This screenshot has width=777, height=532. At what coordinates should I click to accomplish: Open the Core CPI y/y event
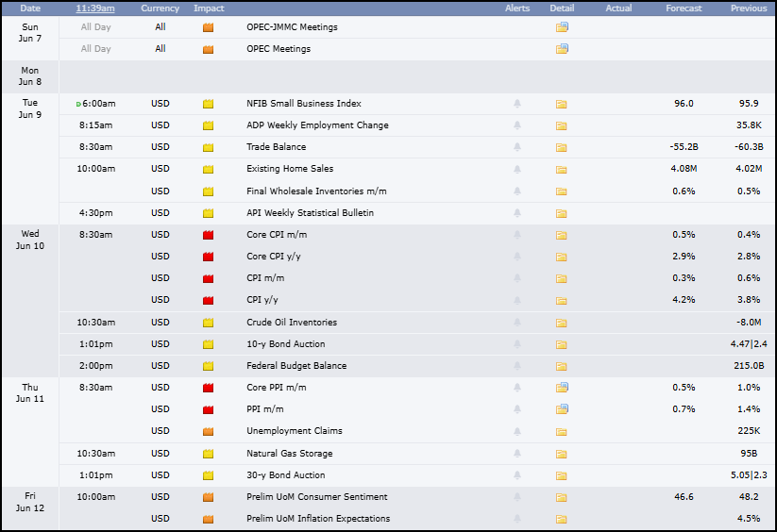click(274, 257)
